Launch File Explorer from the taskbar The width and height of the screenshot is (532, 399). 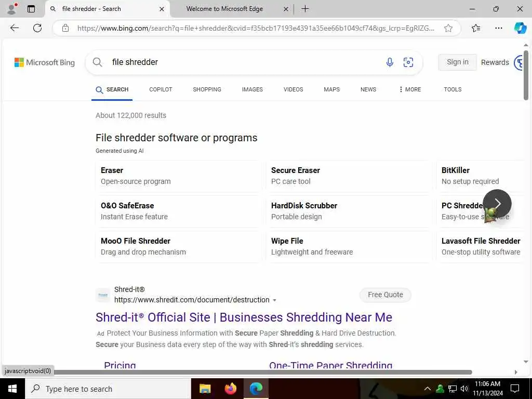205,389
